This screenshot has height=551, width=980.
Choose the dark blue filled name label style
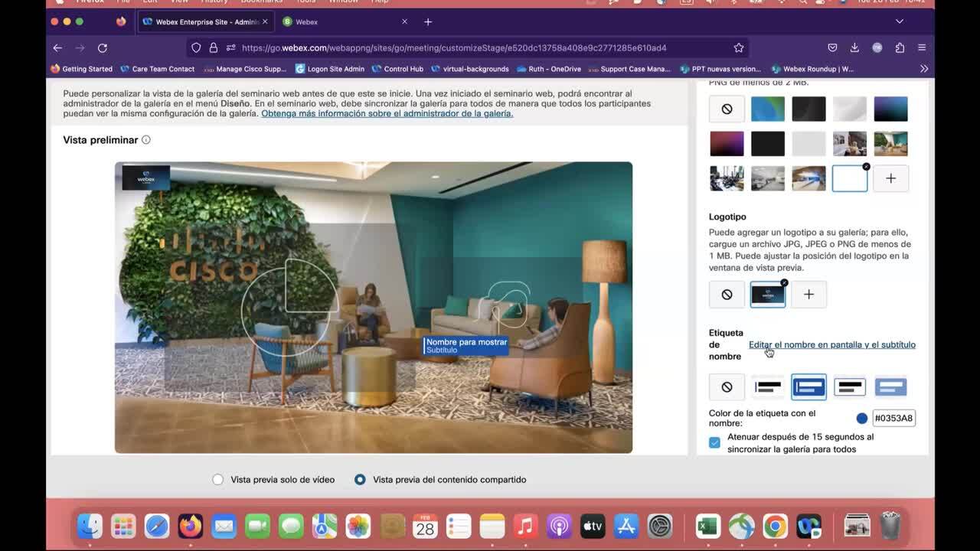pos(808,387)
